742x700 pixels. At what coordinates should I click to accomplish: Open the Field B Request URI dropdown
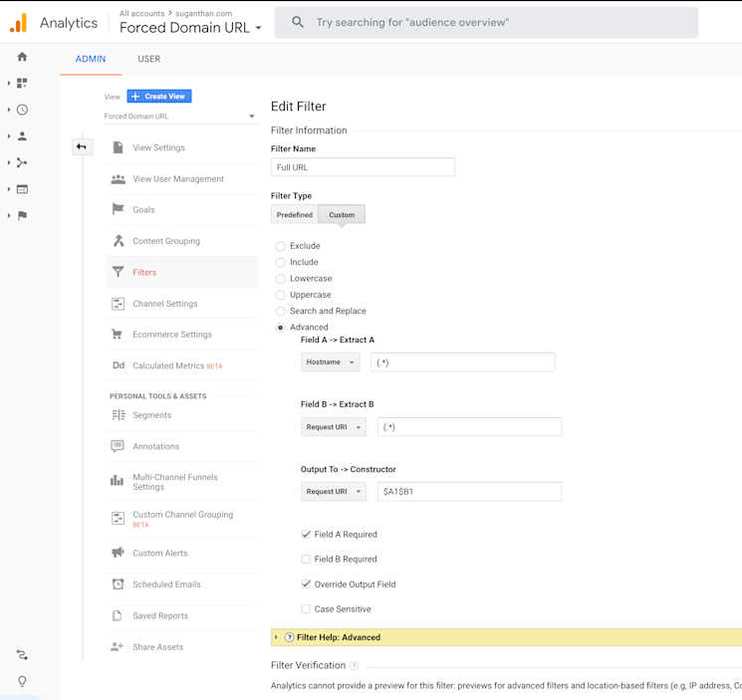pos(334,427)
